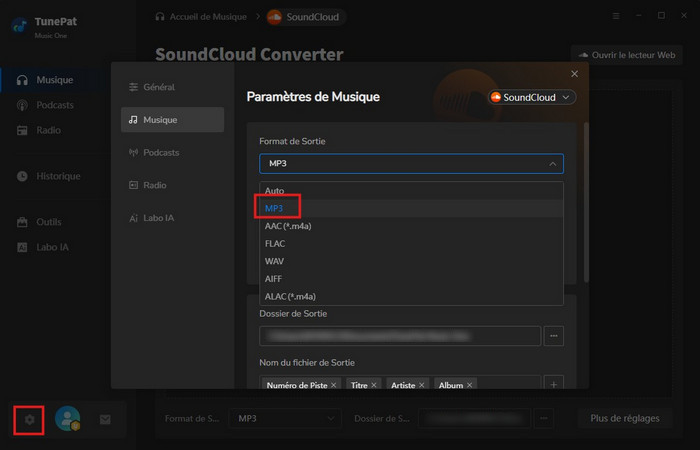Close the settings dialog with X

pos(574,74)
